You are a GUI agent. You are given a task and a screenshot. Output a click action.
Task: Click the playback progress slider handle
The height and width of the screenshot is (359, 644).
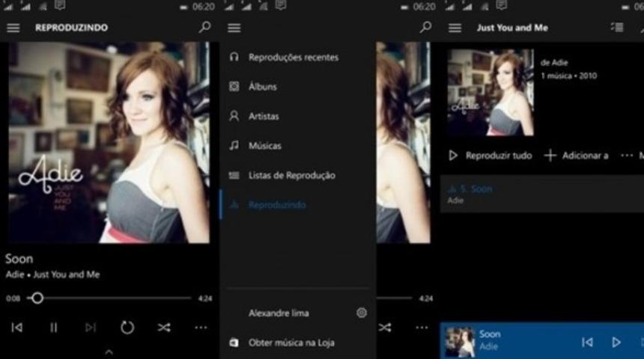tap(37, 298)
